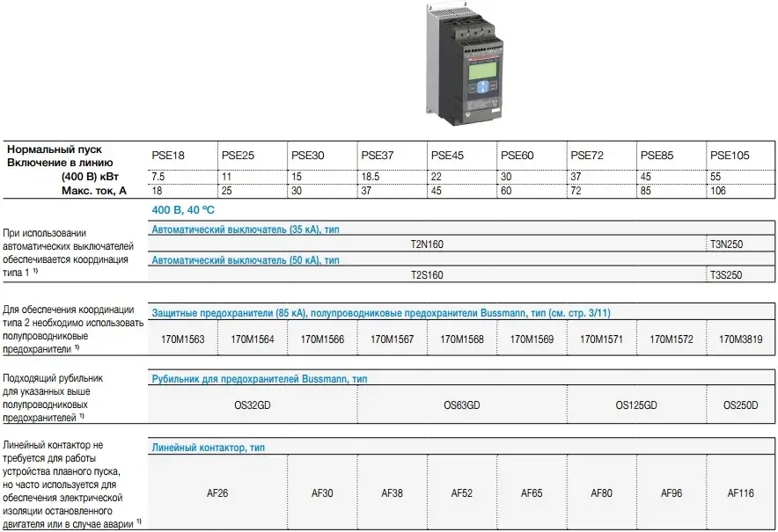
Task: Select fuse type 170M1564
Action: (x=252, y=339)
